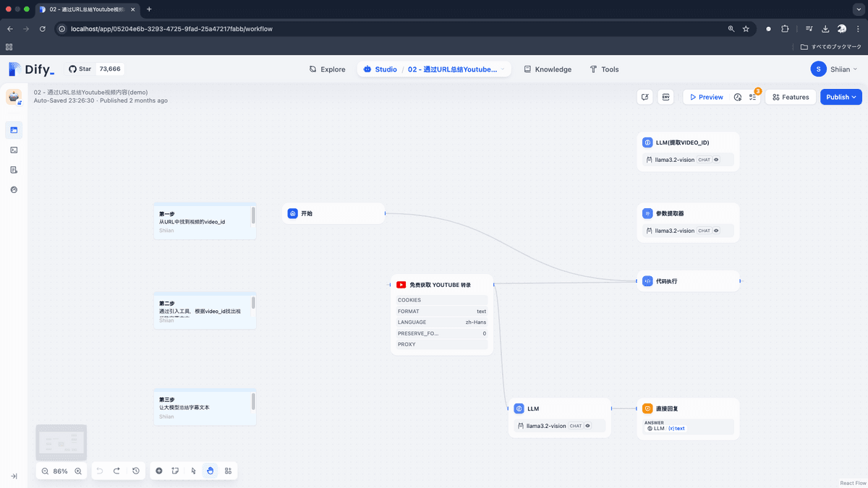Organize blocks with the layout icon
This screenshot has height=488, width=868.
pyautogui.click(x=228, y=471)
